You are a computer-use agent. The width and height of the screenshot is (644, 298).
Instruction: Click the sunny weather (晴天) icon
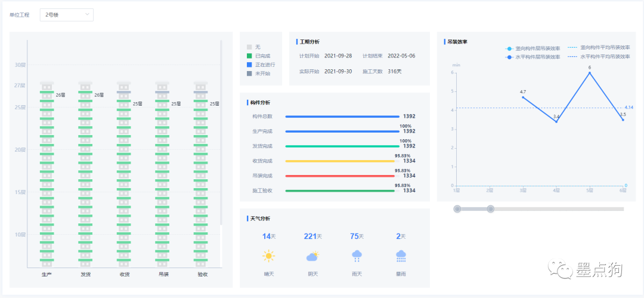[269, 256]
